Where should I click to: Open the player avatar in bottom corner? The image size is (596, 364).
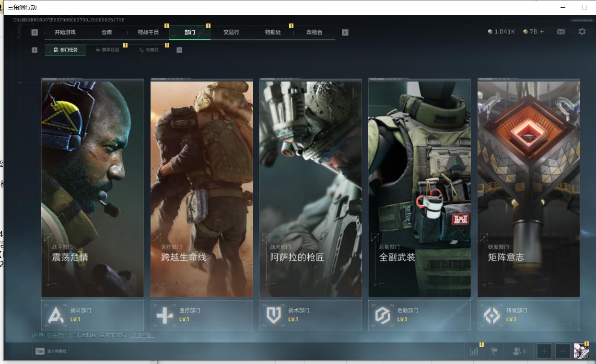click(582, 351)
